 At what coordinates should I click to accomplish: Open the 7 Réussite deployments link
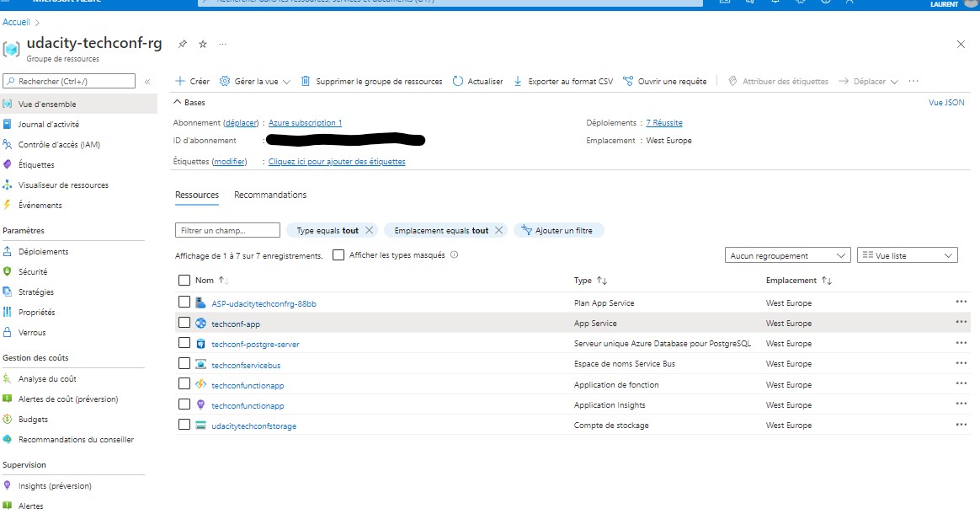(664, 122)
